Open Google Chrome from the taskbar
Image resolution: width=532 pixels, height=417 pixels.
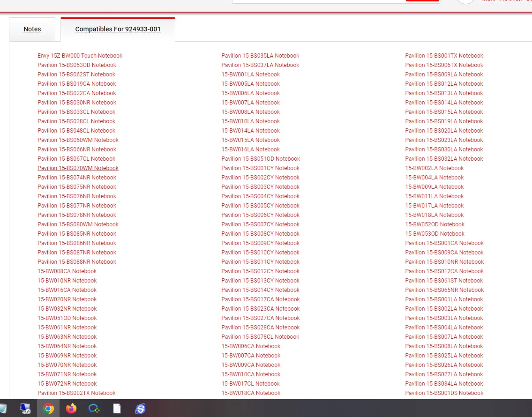48,409
